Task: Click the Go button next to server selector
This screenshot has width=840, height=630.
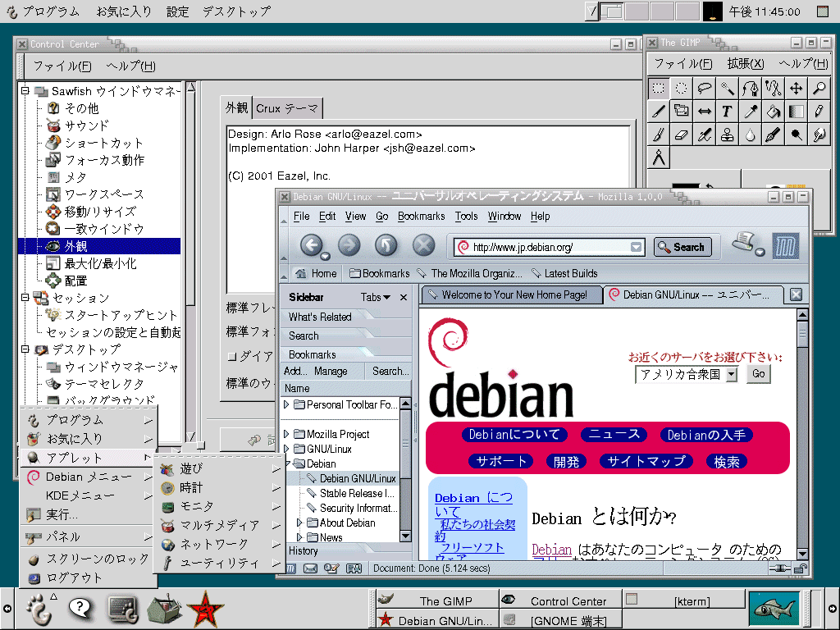Action: click(x=759, y=374)
